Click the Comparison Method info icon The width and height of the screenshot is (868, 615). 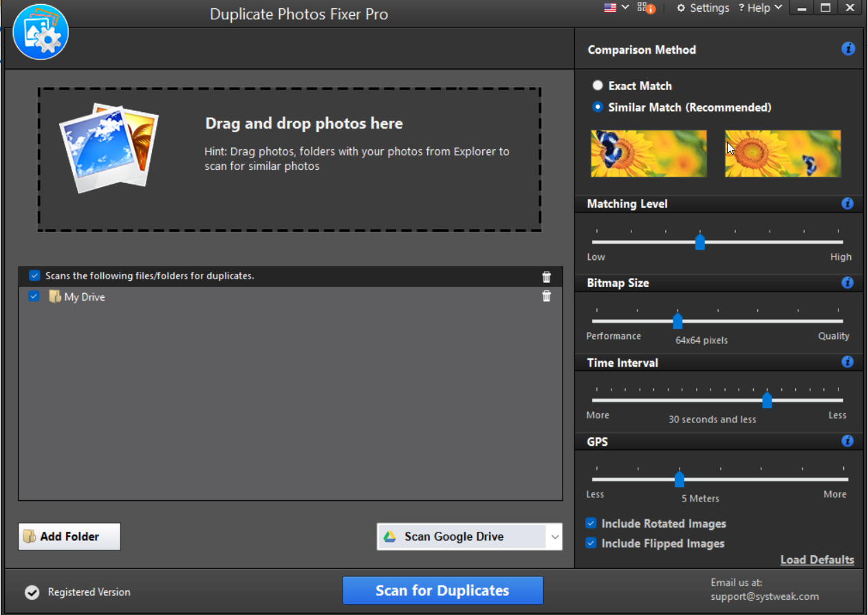[847, 49]
